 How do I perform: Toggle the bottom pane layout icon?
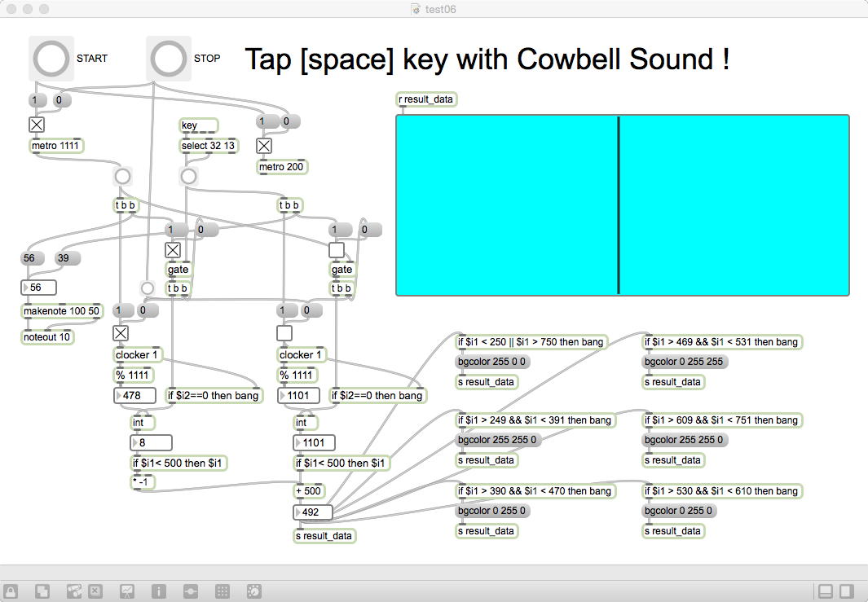(826, 591)
